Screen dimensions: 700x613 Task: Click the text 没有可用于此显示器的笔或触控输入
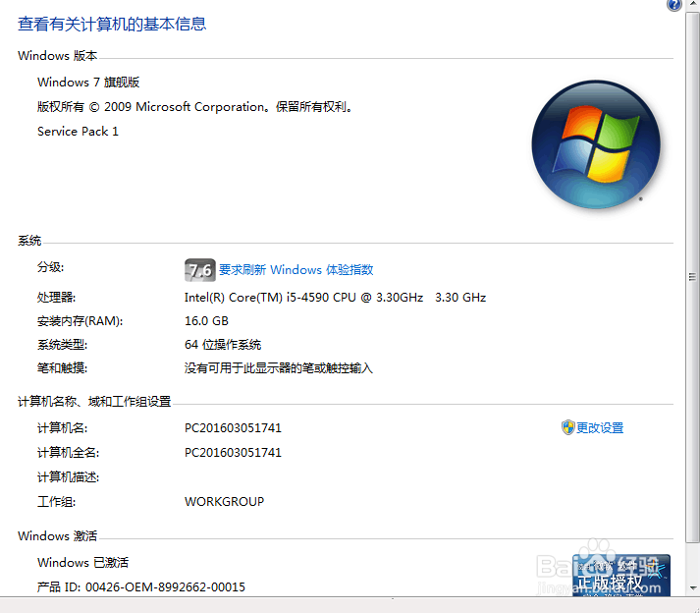[279, 368]
